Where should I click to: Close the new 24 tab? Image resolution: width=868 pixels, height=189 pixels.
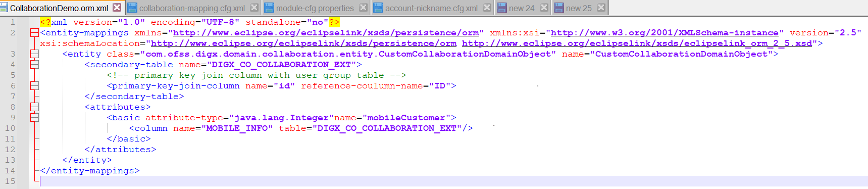coord(544,8)
